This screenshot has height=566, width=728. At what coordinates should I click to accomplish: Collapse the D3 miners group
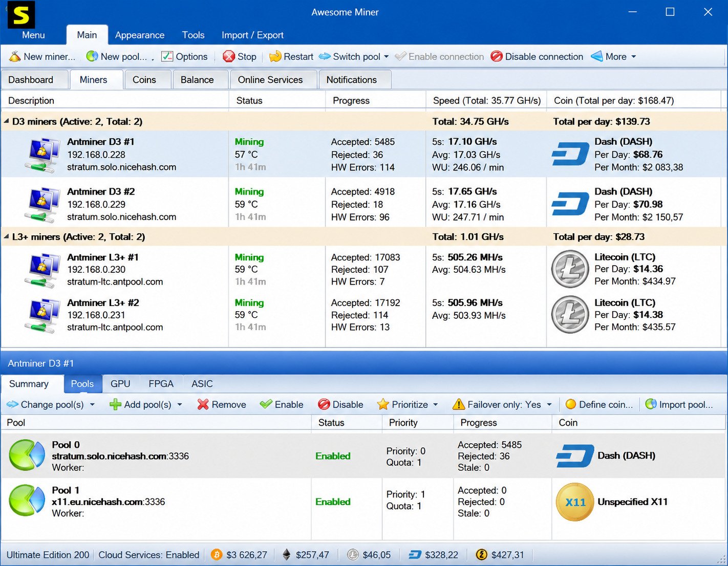pos(7,121)
